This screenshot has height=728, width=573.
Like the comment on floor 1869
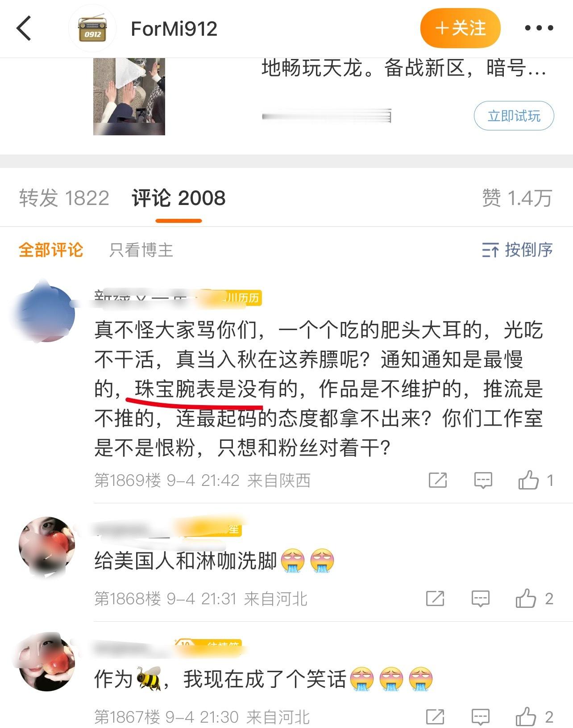(x=536, y=481)
